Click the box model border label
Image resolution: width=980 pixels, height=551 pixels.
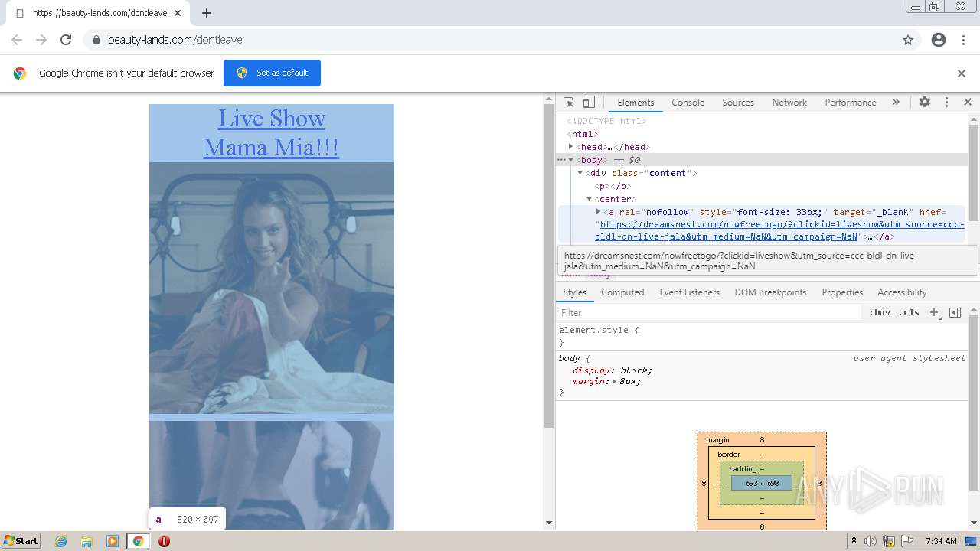(x=729, y=455)
